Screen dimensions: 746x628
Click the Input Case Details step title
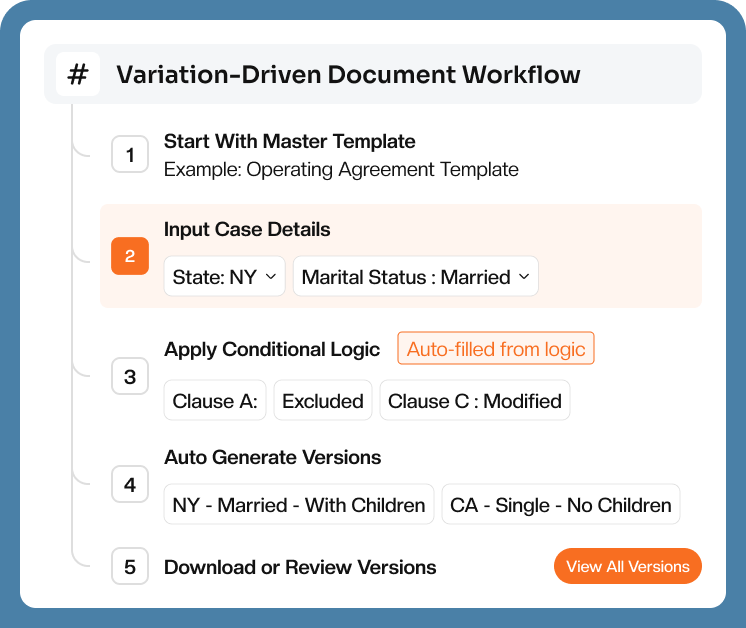click(247, 229)
